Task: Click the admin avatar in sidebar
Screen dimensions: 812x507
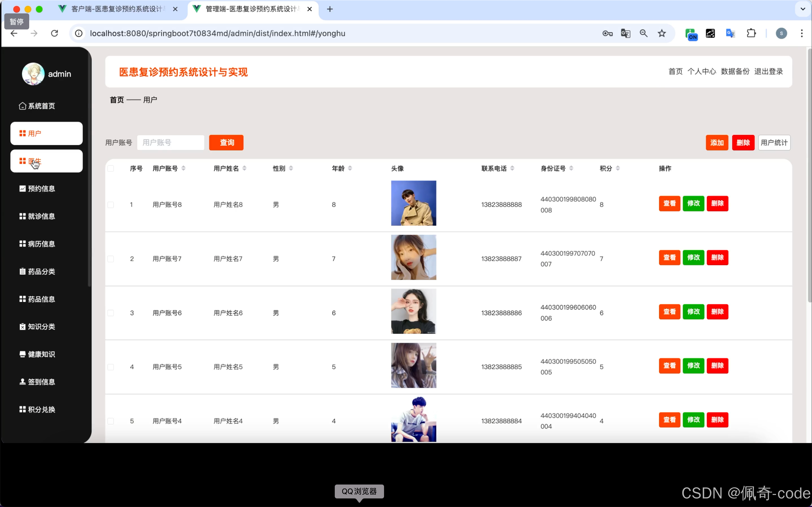Action: click(x=33, y=74)
